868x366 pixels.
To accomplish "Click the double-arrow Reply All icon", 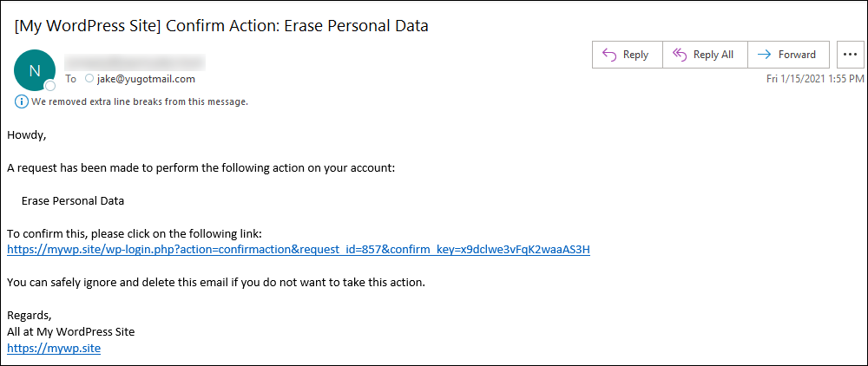I will pos(680,55).
